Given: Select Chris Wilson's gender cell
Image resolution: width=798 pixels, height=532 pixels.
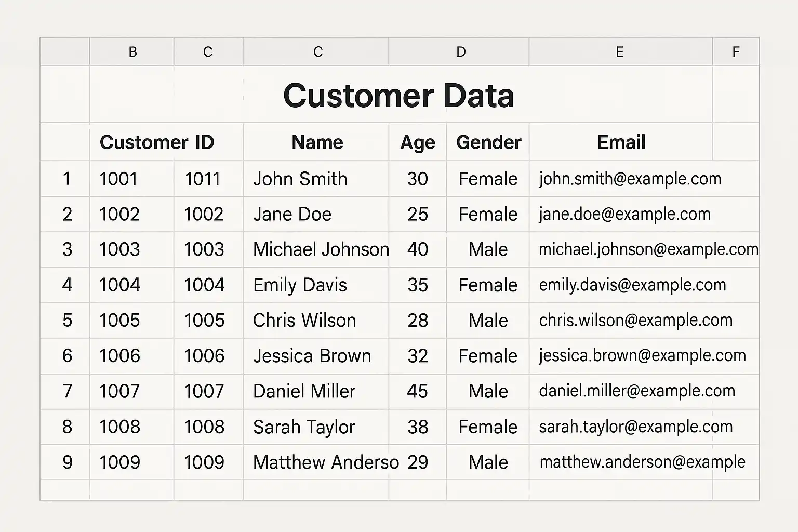Looking at the screenshot, I should click(x=488, y=320).
